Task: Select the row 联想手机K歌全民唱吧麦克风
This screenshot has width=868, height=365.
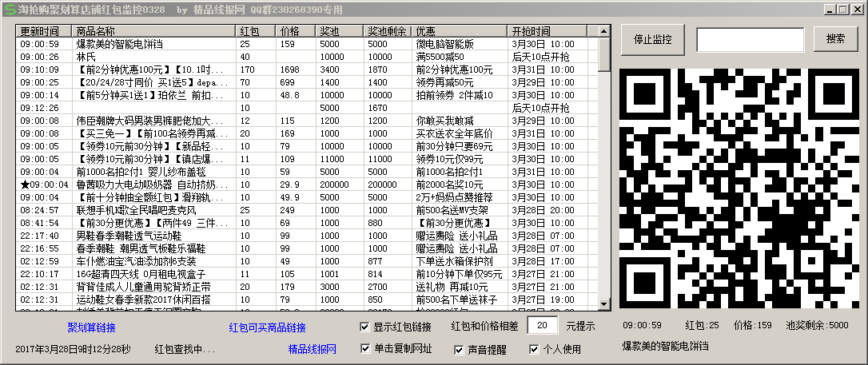Action: 307,210
